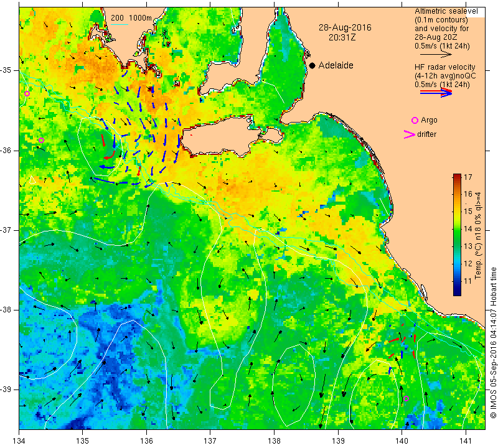The image size is (498, 448).
Task: Click the magenta drifter symbol in the legend
Action: click(x=410, y=134)
